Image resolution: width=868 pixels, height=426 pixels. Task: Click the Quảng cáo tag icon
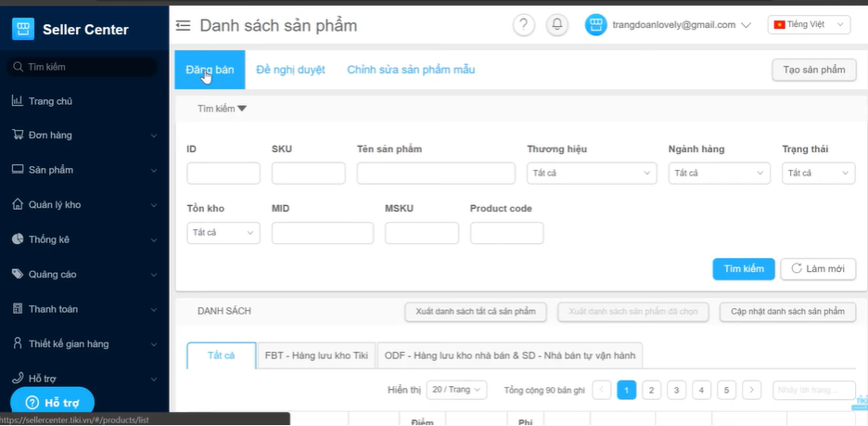17,275
